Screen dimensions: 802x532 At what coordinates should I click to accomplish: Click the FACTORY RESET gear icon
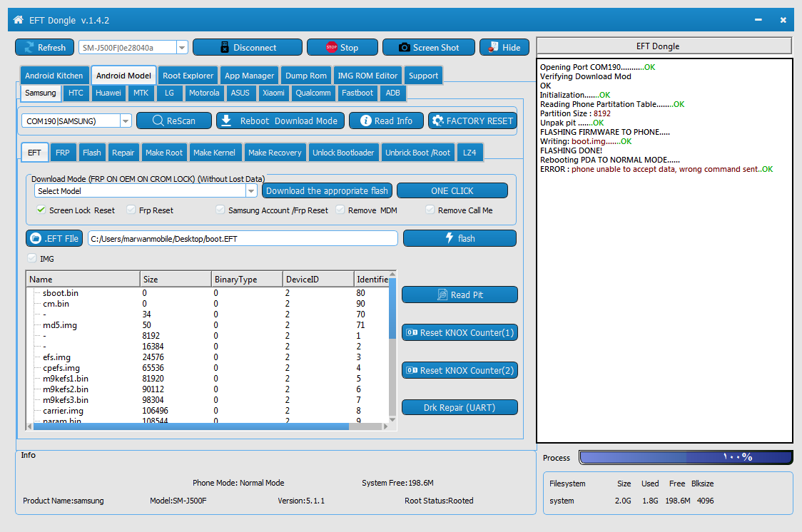(x=438, y=121)
